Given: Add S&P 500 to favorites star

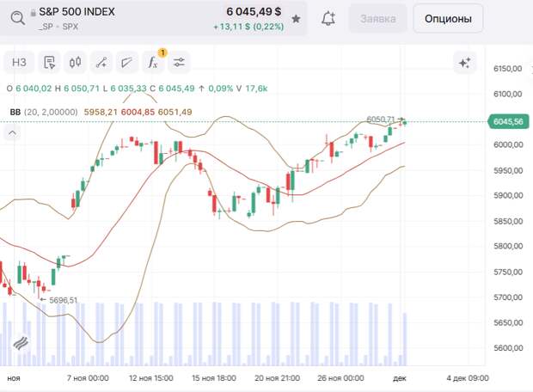Looking at the screenshot, I should [296, 19].
